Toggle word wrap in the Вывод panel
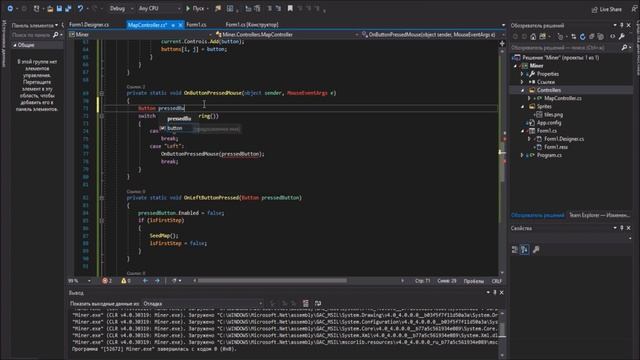 coord(318,303)
